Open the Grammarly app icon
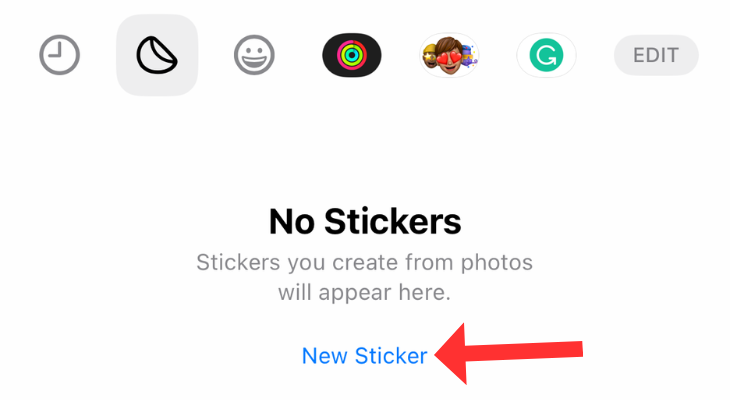This screenshot has width=730, height=400. click(547, 55)
